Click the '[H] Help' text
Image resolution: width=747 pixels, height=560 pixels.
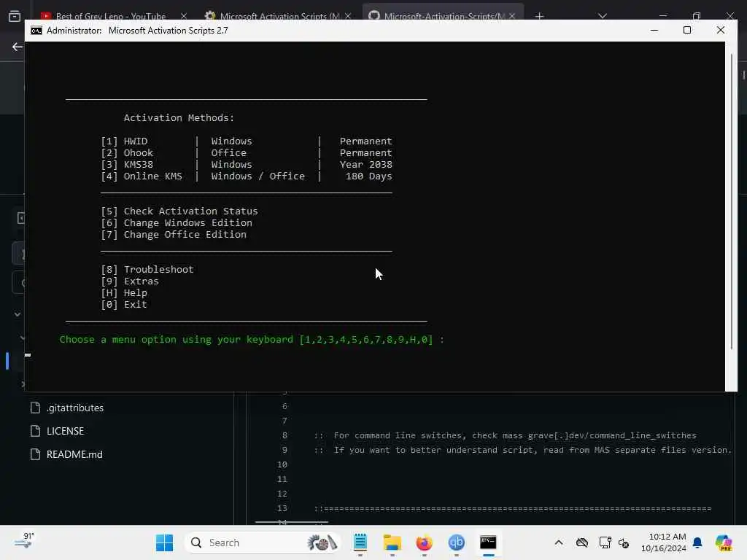(x=124, y=293)
